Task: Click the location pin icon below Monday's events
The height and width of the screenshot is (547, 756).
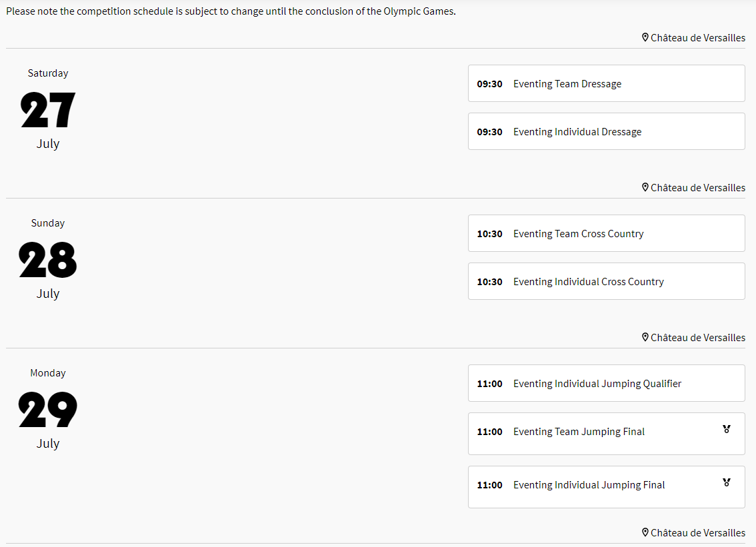Action: pos(645,533)
